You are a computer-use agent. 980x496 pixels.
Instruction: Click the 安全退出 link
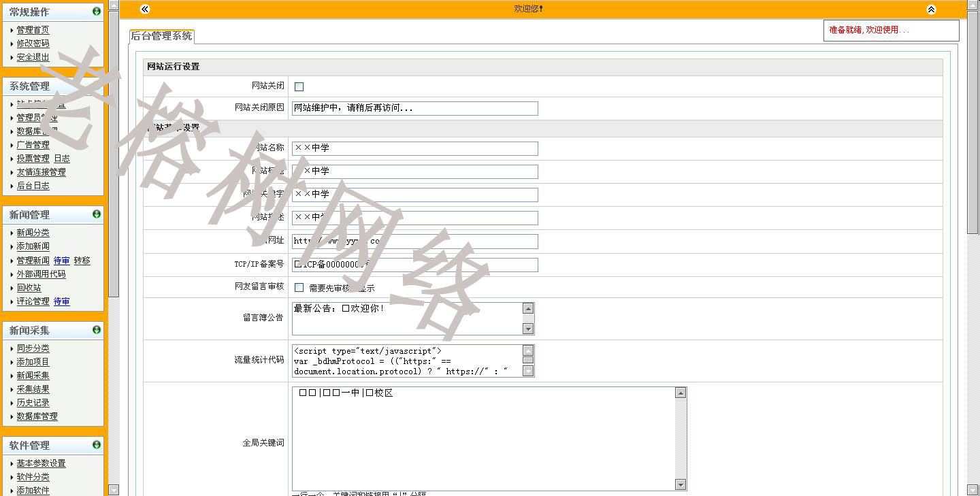coord(33,57)
